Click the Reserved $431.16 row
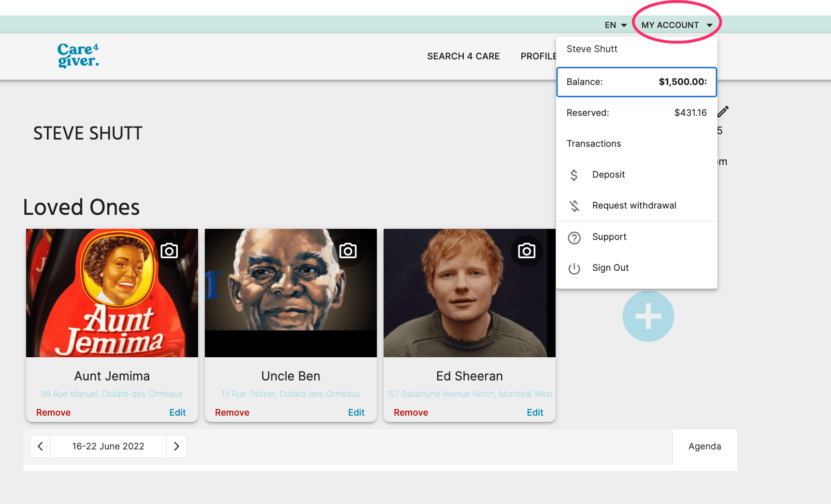The width and height of the screenshot is (831, 504). pyautogui.click(x=637, y=113)
